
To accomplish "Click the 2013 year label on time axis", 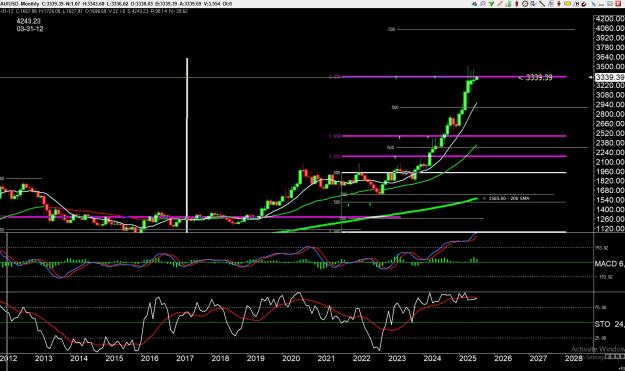I will (43, 358).
